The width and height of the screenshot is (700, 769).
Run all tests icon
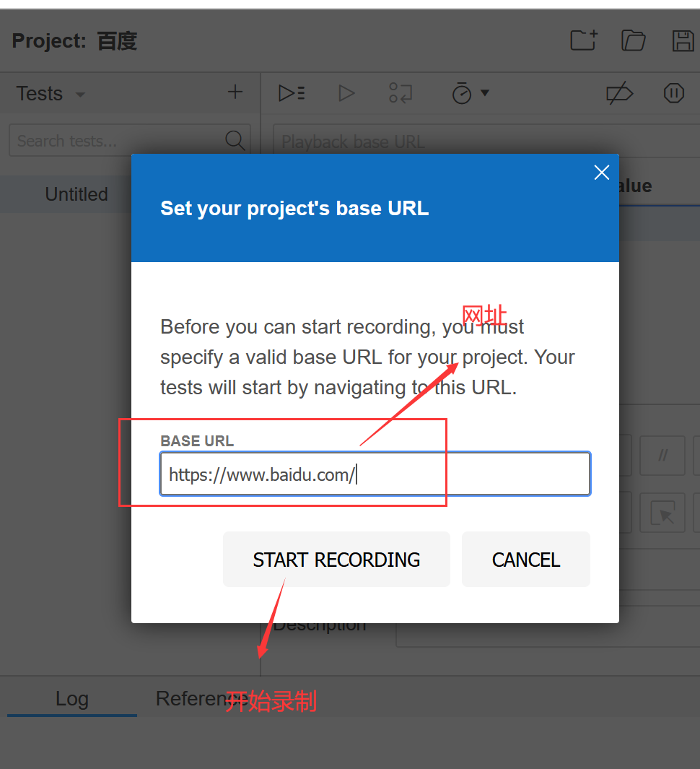292,92
